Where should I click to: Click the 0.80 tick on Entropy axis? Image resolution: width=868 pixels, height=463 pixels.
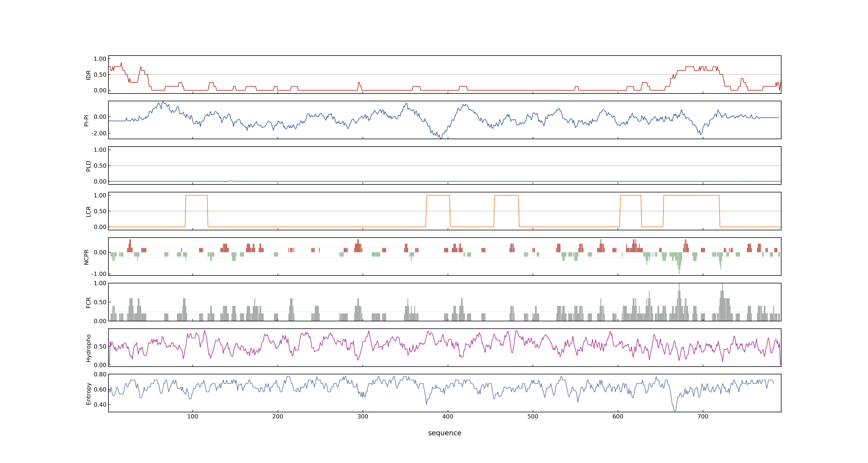click(100, 374)
